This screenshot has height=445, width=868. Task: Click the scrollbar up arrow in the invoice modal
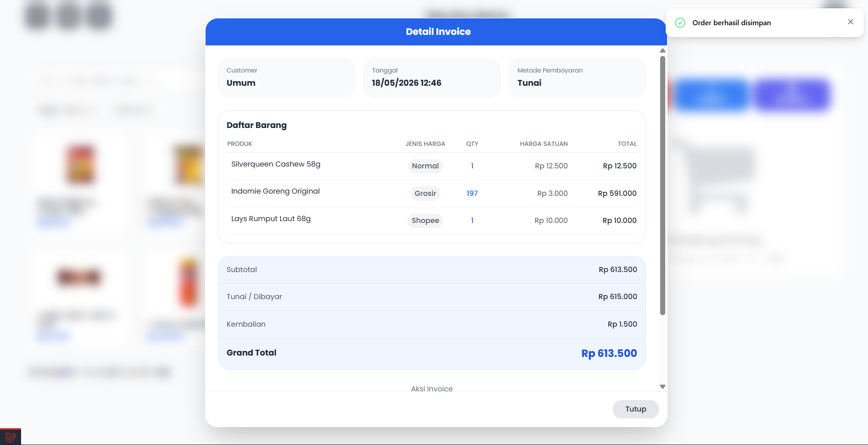coord(662,50)
